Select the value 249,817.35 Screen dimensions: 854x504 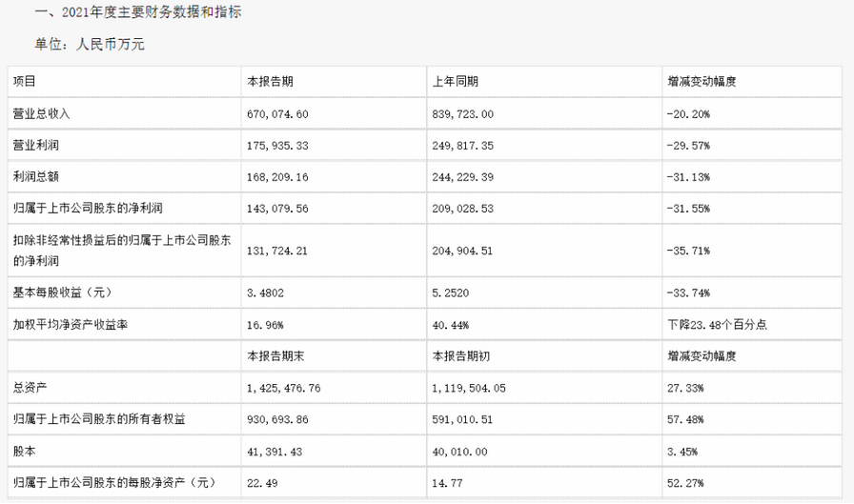(463, 146)
